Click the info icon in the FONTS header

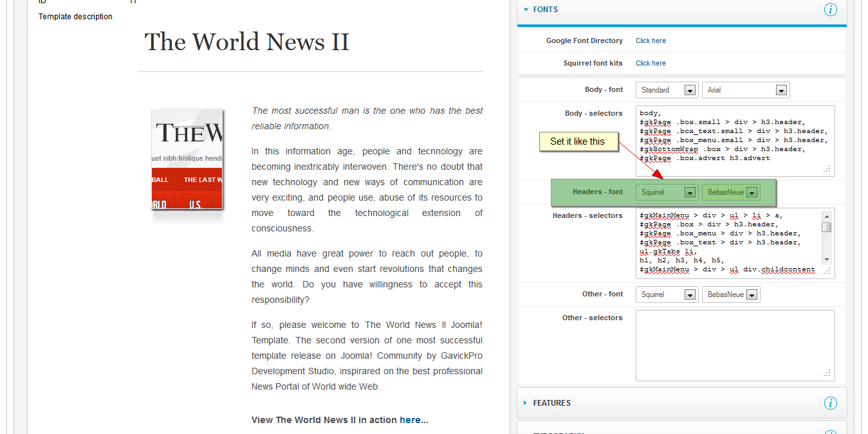tap(831, 10)
